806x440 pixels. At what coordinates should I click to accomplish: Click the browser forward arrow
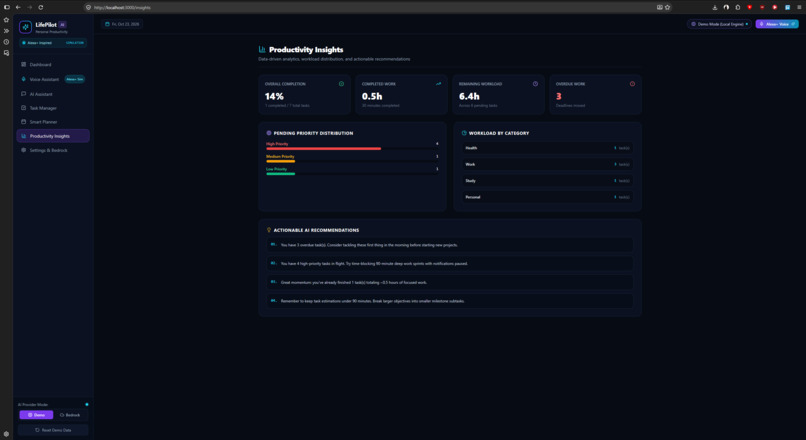point(29,7)
